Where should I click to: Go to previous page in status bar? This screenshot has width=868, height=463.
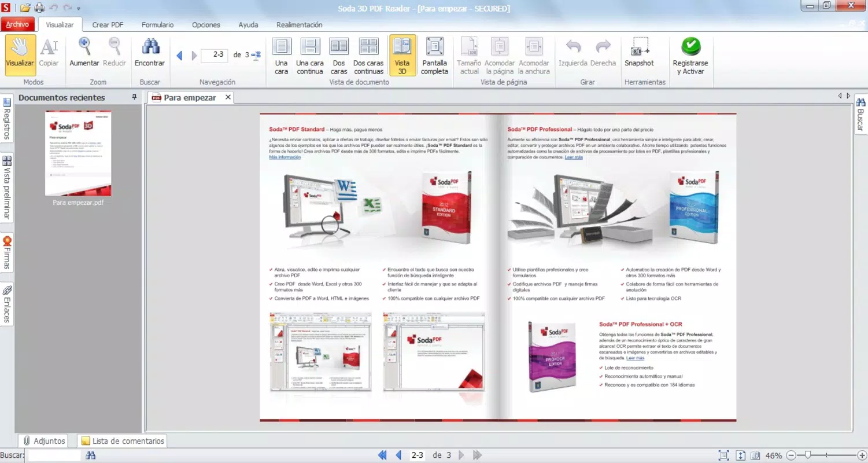pyautogui.click(x=398, y=455)
